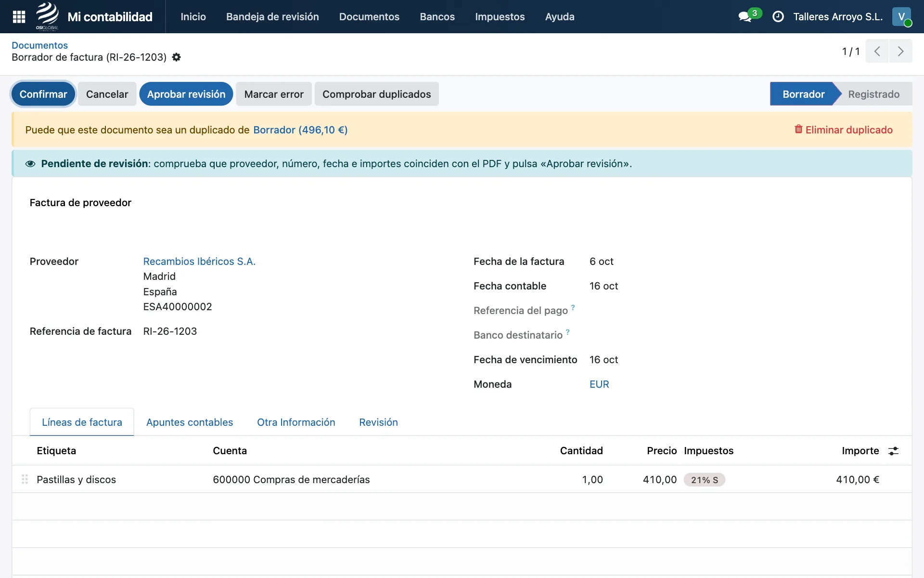
Task: Switch to Apuntes contables tab
Action: tap(190, 422)
